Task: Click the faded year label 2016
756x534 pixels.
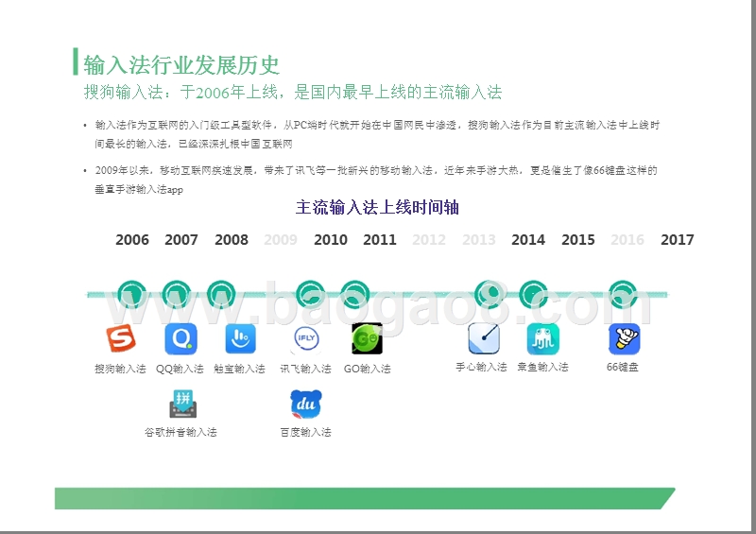Action: (627, 240)
